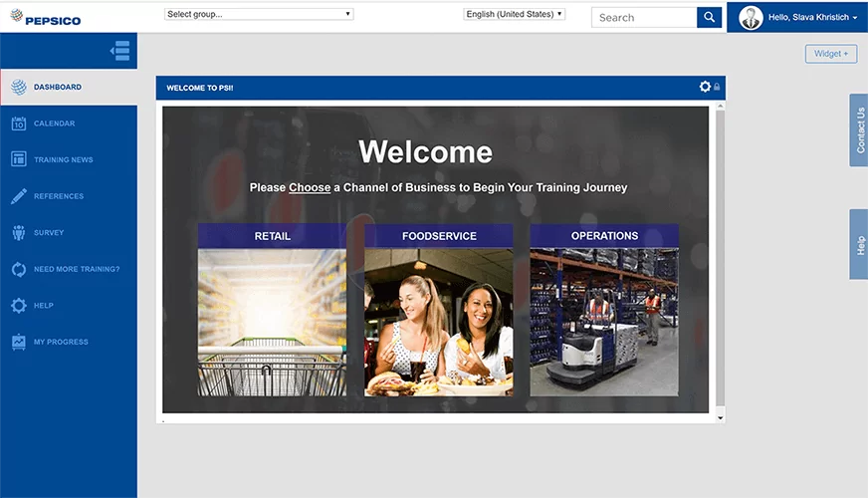Collapse the sidebar with the menu icon
The width and height of the screenshot is (868, 498).
tap(120, 51)
